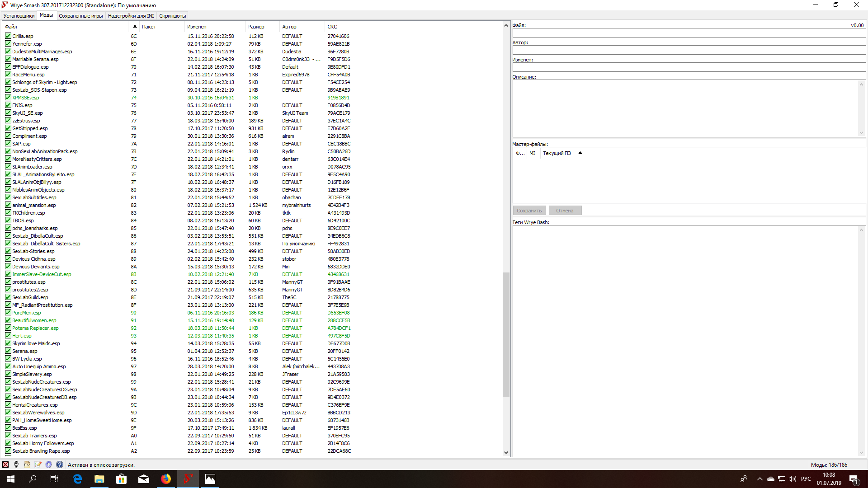Image resolution: width=868 pixels, height=488 pixels.
Task: Open Microsoft Store from the taskbar
Action: click(x=122, y=479)
